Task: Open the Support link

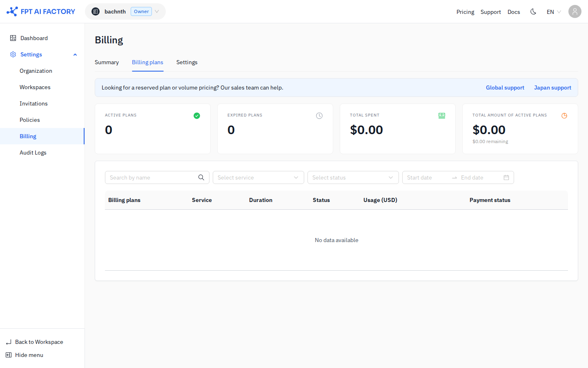Action: tap(490, 12)
